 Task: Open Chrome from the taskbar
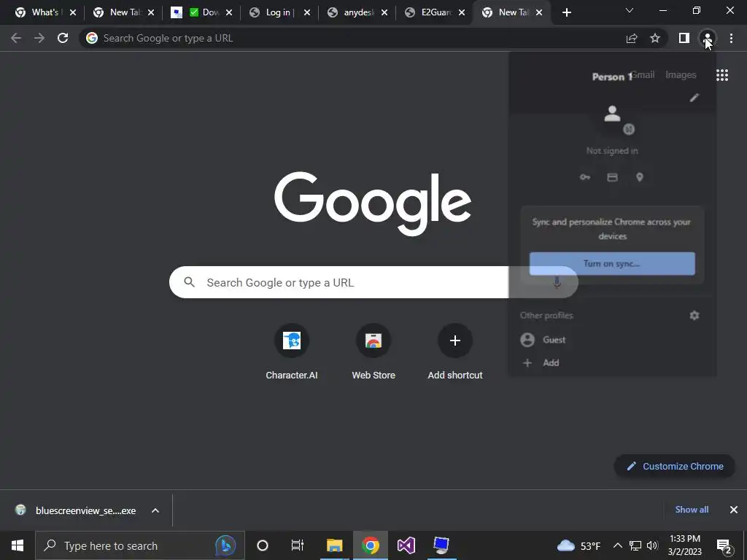coord(370,545)
